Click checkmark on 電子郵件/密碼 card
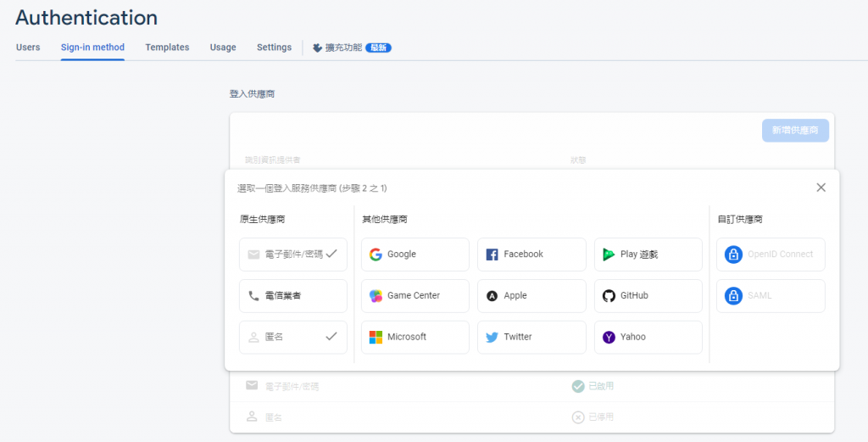Screen dimensions: 868x442 [x=331, y=254]
